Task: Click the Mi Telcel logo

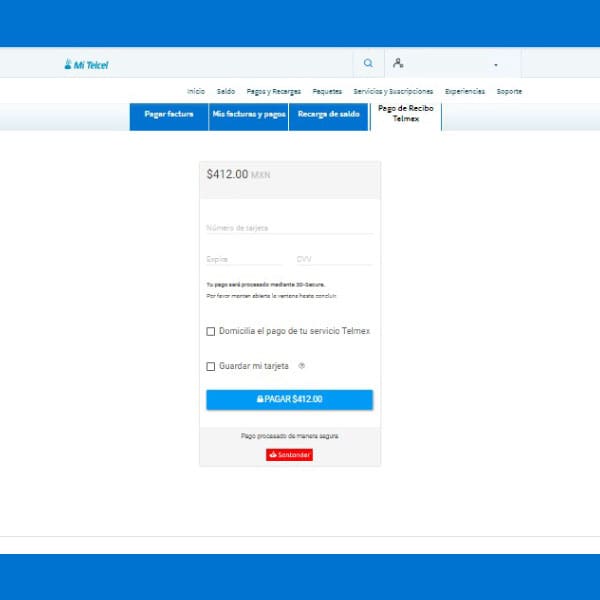Action: (86, 64)
